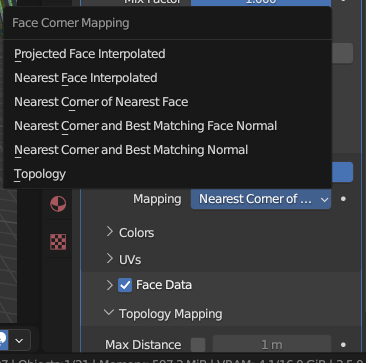366x363 pixels.
Task: Pick Nearest Corner of Nearest Face
Action: 167,102
